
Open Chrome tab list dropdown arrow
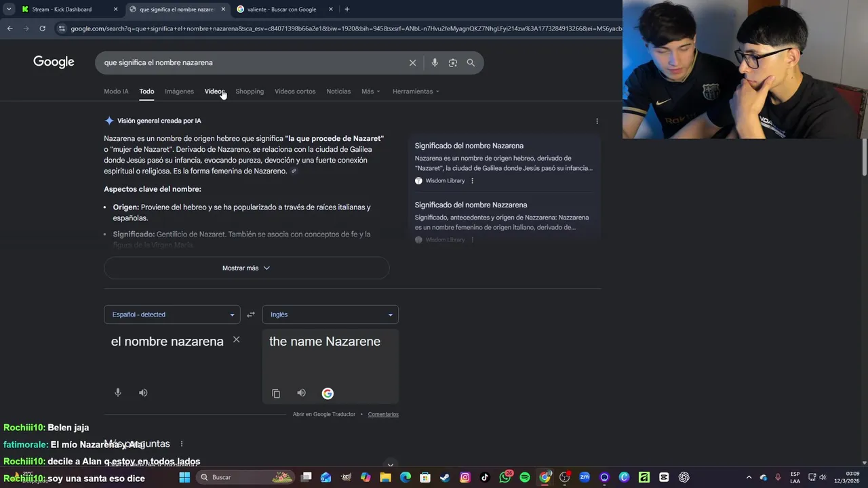tap(9, 9)
